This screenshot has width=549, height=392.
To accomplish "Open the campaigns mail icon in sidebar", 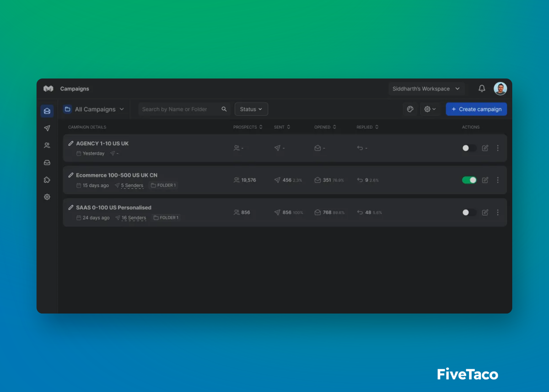I will 47,111.
